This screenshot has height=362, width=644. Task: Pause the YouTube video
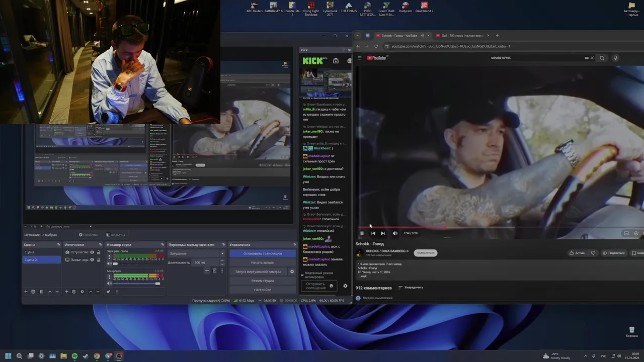click(362, 233)
